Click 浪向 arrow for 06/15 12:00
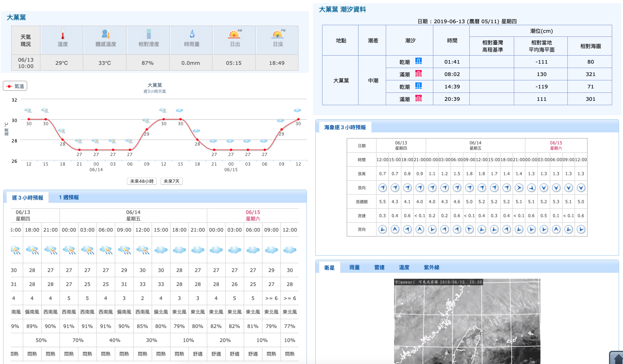Viewport: 623px width, 364px height. pyautogui.click(x=581, y=188)
